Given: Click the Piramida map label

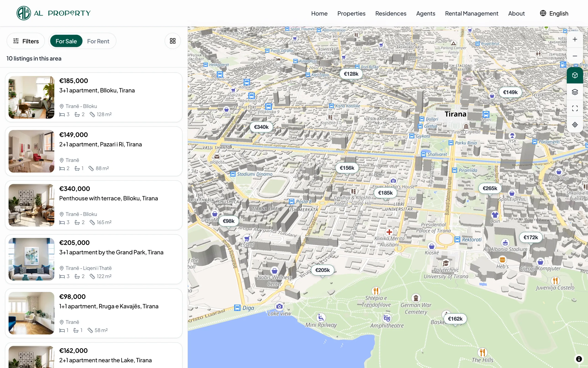Looking at the screenshot, I should (468, 170).
